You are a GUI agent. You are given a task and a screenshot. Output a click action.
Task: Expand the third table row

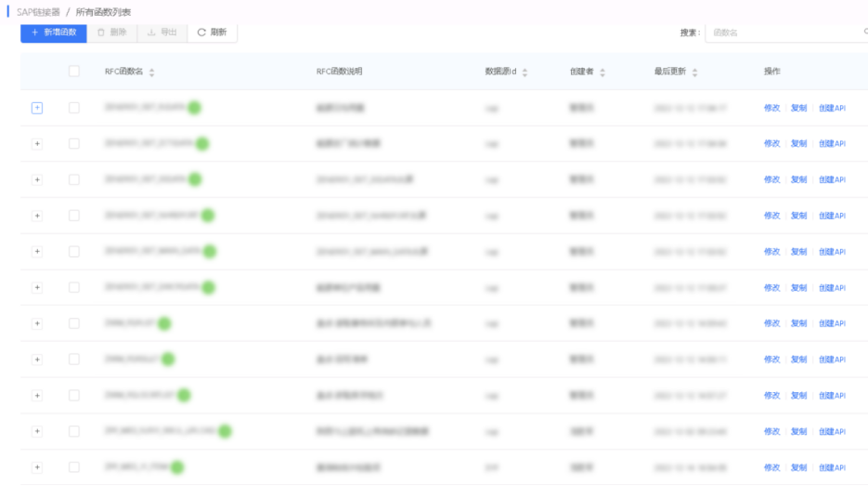point(37,179)
